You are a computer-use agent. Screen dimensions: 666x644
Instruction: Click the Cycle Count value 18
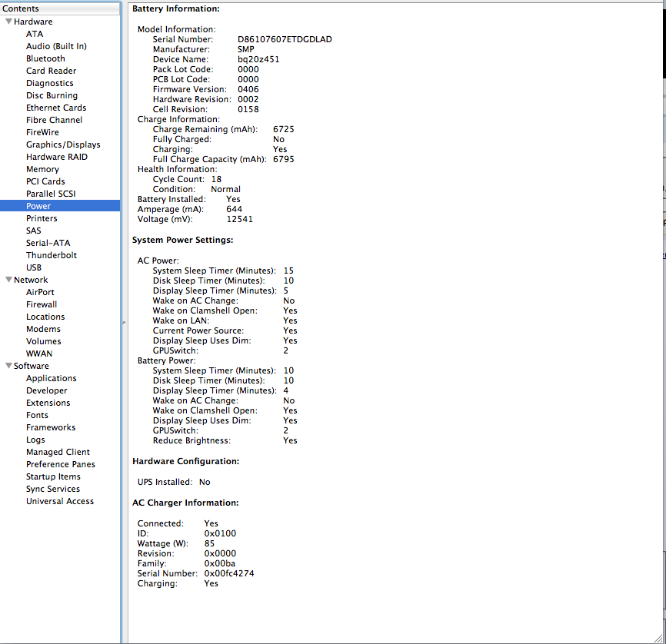[x=216, y=180]
